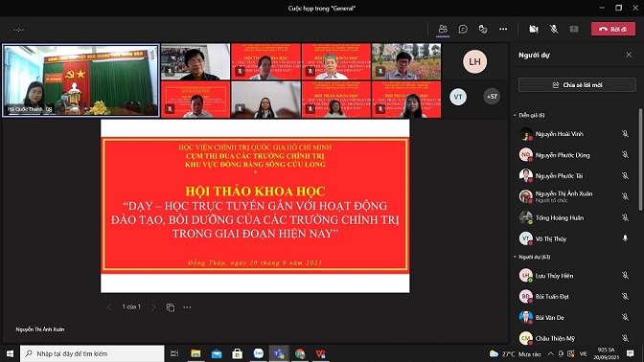The width and height of the screenshot is (644, 362).
Task: Expand the +57 more participants bubble
Action: [492, 97]
